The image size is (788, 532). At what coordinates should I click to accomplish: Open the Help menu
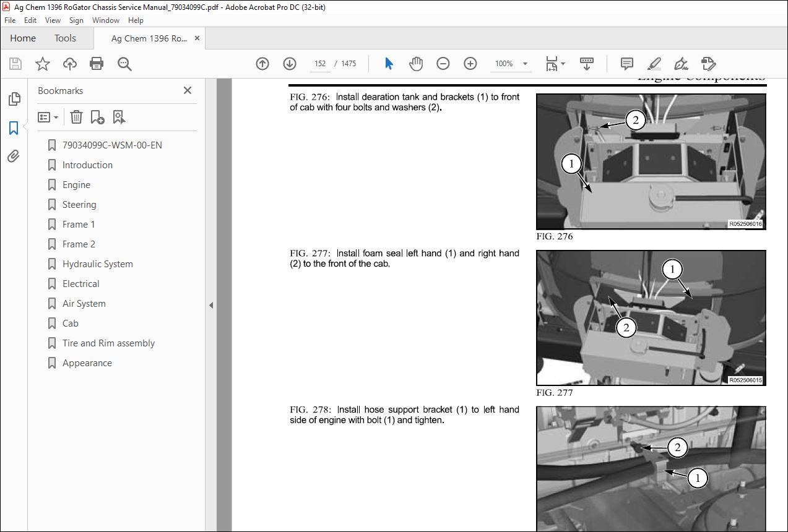136,20
